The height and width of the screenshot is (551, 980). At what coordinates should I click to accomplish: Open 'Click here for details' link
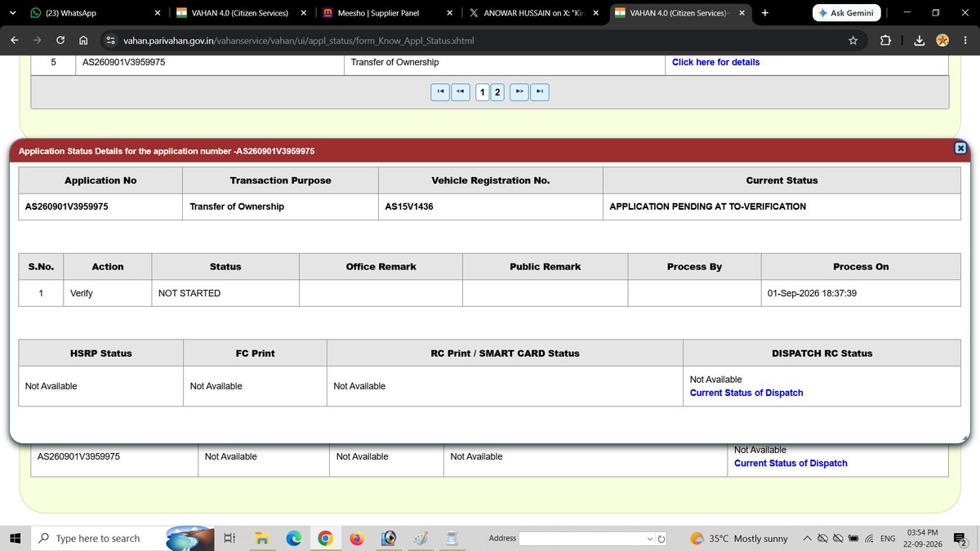tap(715, 62)
